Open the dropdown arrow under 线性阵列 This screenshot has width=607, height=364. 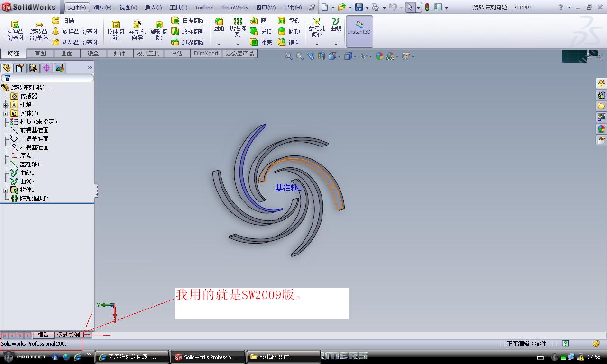[x=238, y=44]
